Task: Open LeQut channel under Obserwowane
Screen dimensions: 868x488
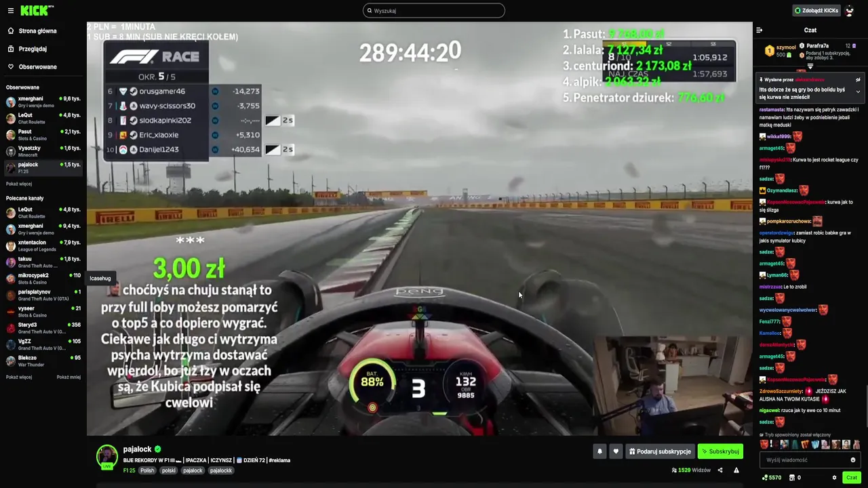Action: pos(43,119)
